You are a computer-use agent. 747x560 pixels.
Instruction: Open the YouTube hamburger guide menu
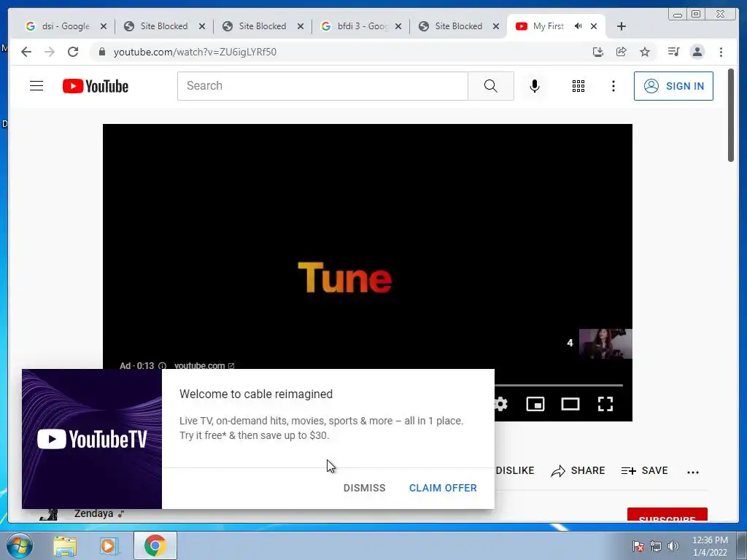point(36,86)
